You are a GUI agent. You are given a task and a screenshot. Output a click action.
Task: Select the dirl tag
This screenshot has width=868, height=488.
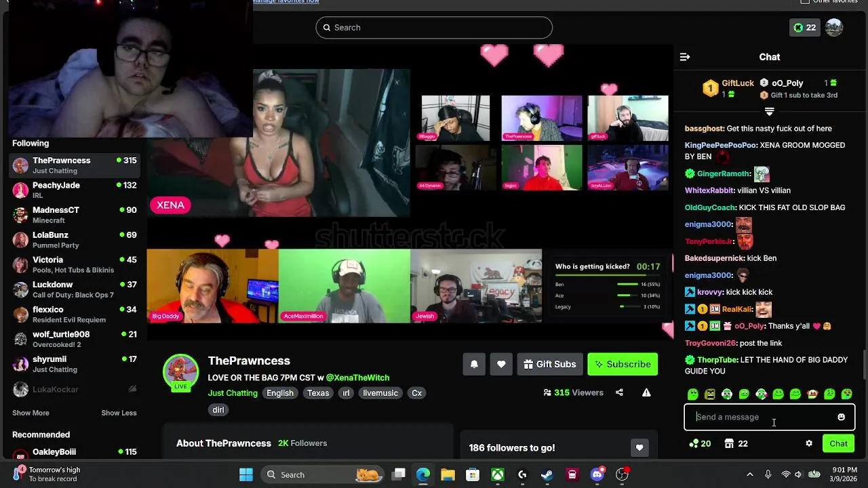[218, 410]
